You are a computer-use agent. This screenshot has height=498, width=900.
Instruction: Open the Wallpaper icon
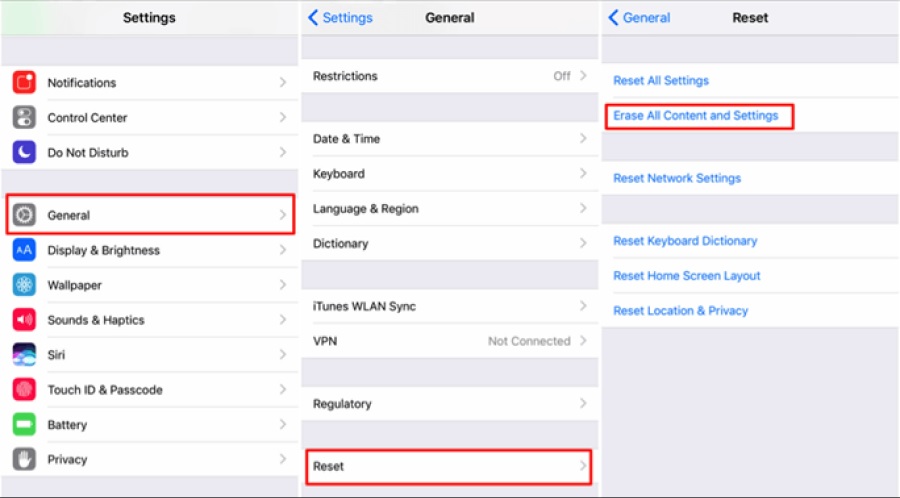coord(24,285)
